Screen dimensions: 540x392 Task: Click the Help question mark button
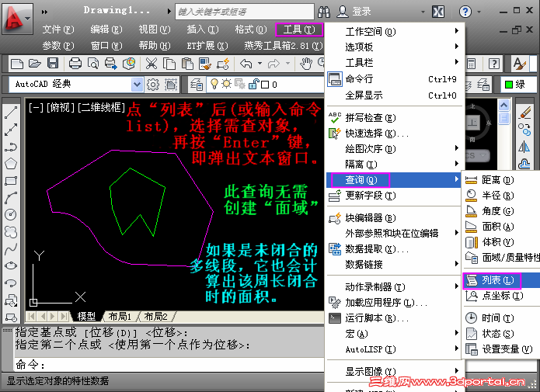[x=465, y=12]
